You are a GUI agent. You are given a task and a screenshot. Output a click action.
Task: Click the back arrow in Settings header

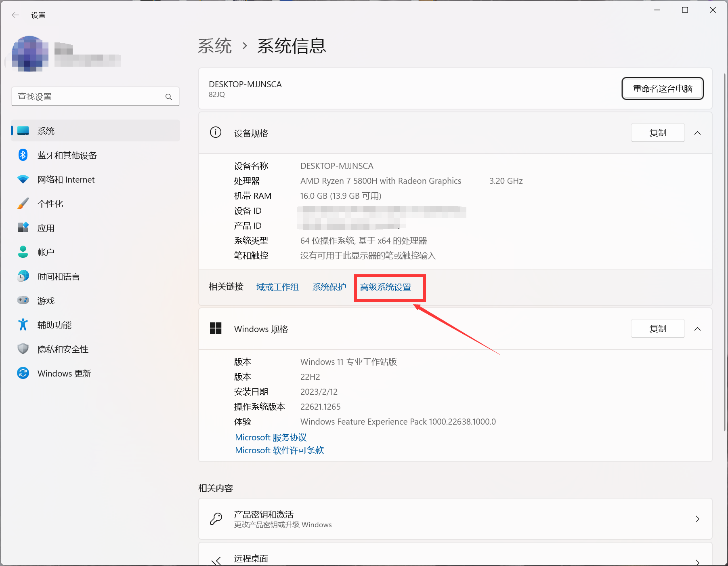[x=15, y=15]
